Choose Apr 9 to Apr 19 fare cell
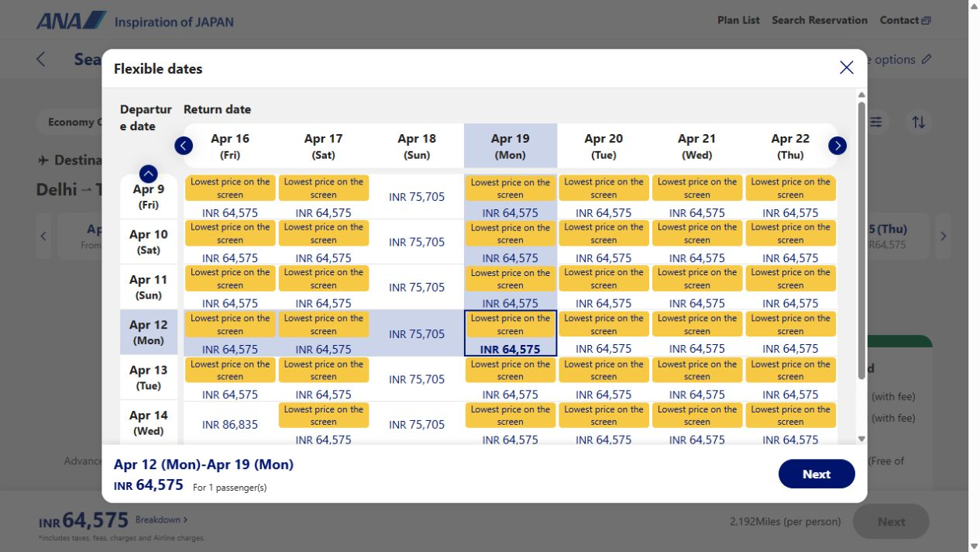Screen dimensions: 980x552 (510, 197)
